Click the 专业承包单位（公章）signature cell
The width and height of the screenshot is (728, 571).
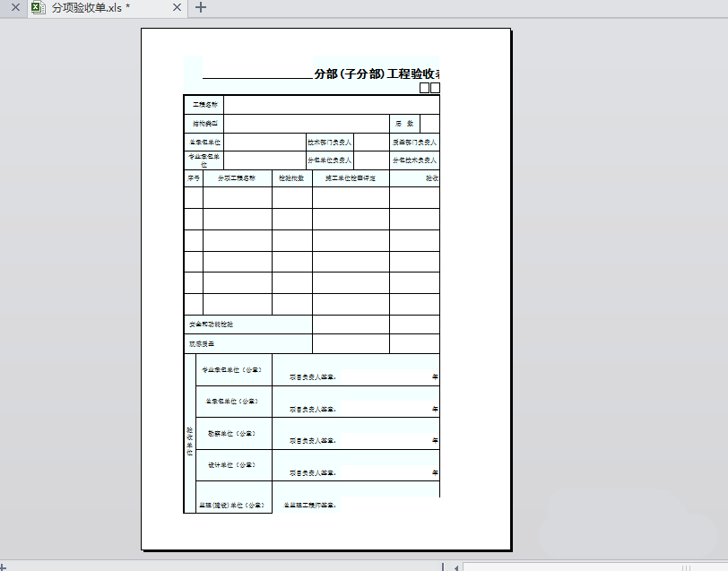pyautogui.click(x=233, y=368)
